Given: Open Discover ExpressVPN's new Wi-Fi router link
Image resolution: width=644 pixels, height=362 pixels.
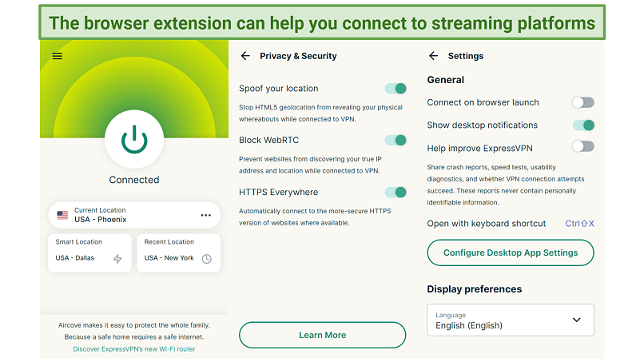Looking at the screenshot, I should click(134, 349).
